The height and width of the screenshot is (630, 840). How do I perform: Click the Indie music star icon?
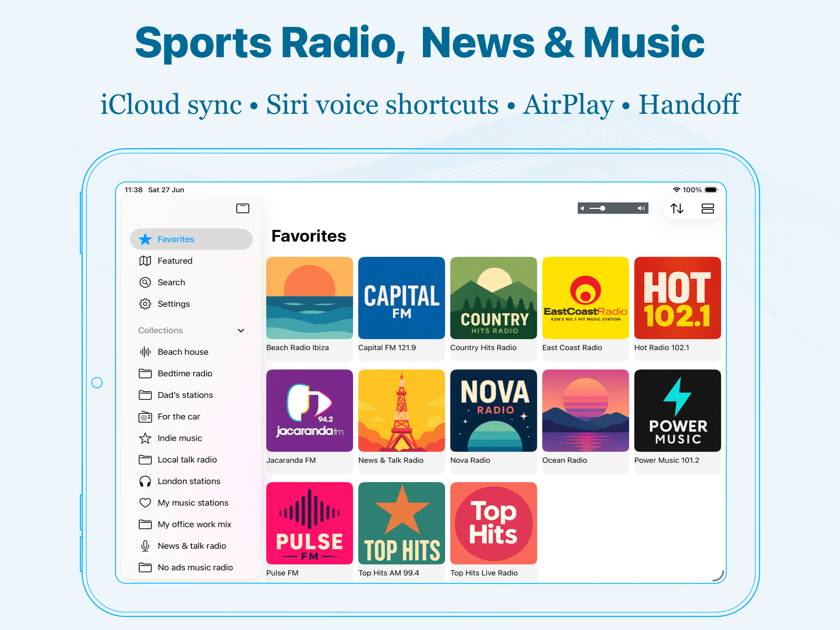pyautogui.click(x=145, y=438)
